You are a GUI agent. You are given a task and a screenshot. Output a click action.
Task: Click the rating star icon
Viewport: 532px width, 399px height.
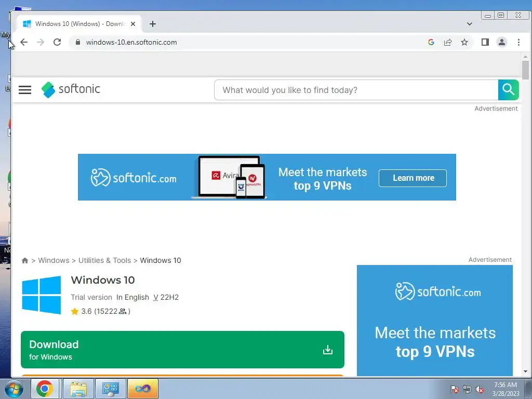[x=75, y=311]
